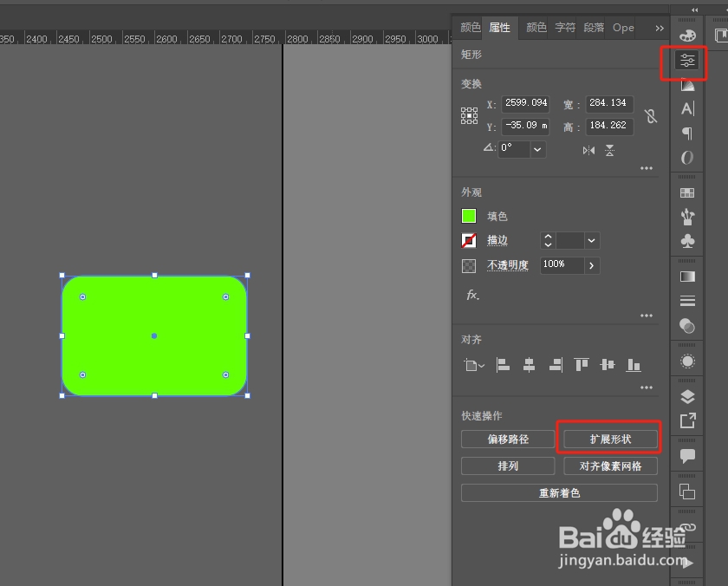Open the Gradient panel icon
This screenshot has width=728, height=586.
(687, 277)
